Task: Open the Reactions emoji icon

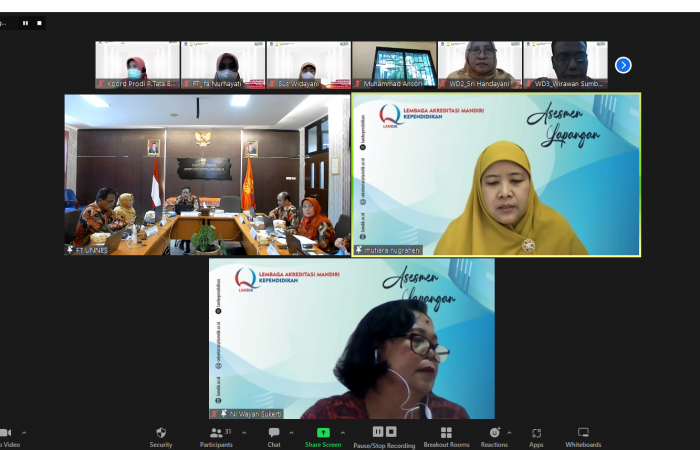Action: point(494,432)
